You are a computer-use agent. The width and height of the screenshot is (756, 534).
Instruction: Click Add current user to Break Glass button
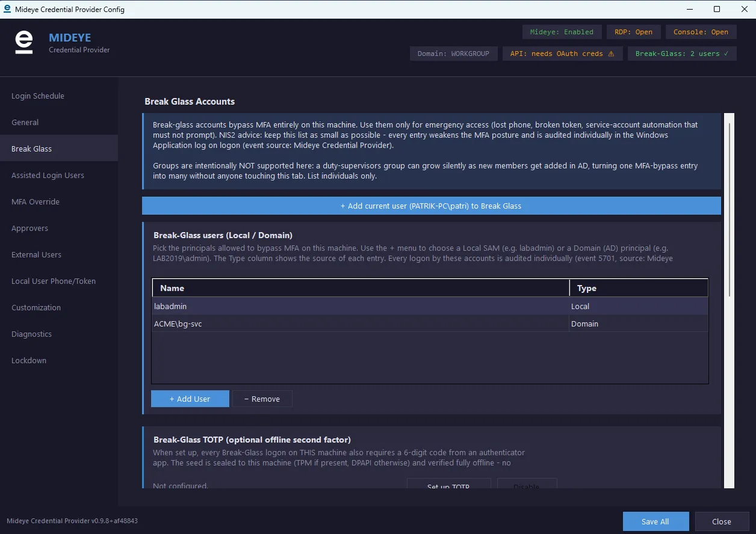click(x=431, y=206)
